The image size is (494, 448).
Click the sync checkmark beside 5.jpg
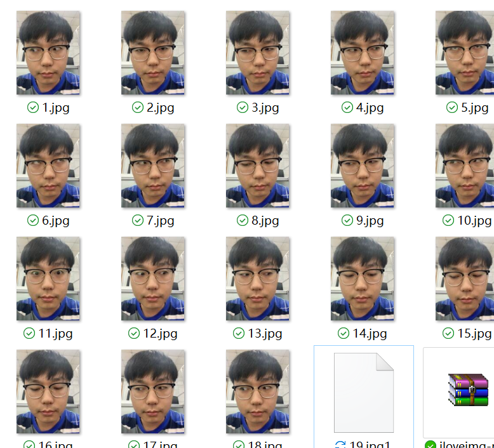pos(452,107)
